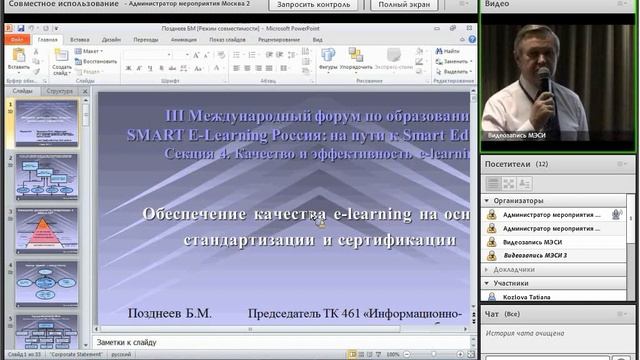This screenshot has height=360, width=640.
Task: Toggle text shadow formatting
Action: point(162,68)
